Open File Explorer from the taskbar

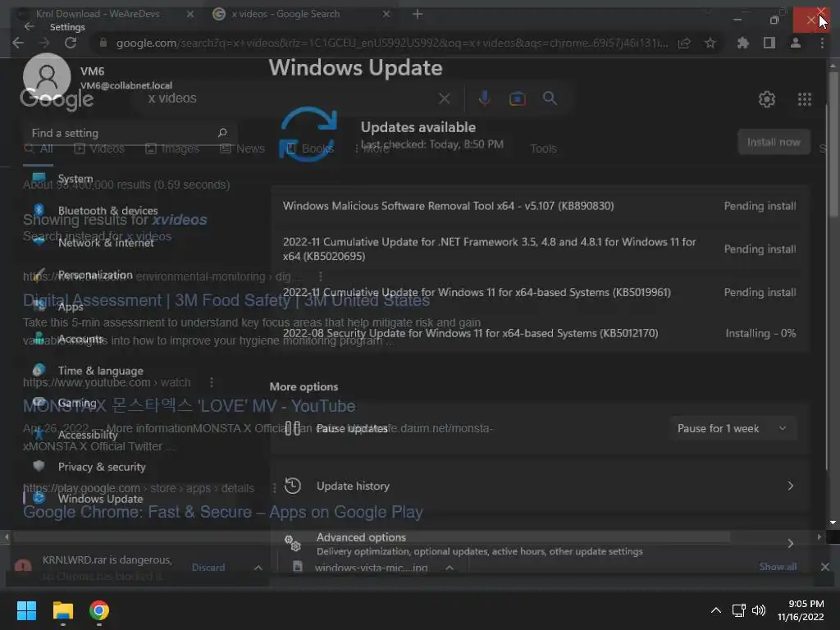(x=62, y=610)
